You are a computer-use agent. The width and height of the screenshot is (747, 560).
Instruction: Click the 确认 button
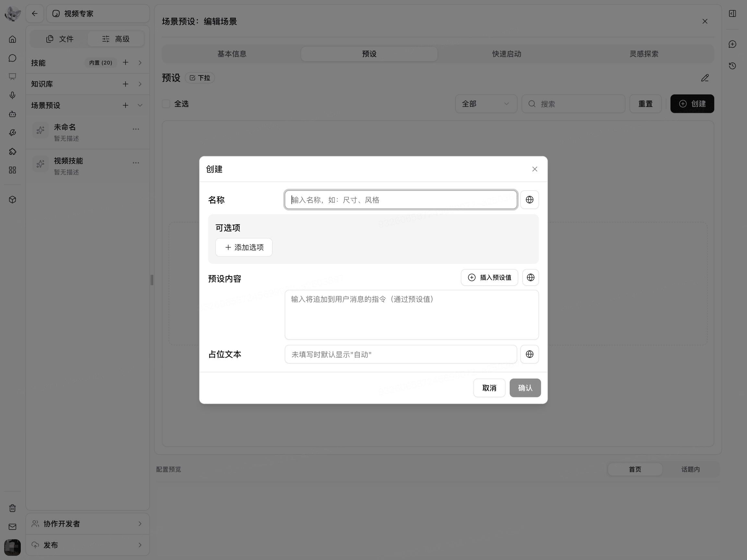coord(525,388)
